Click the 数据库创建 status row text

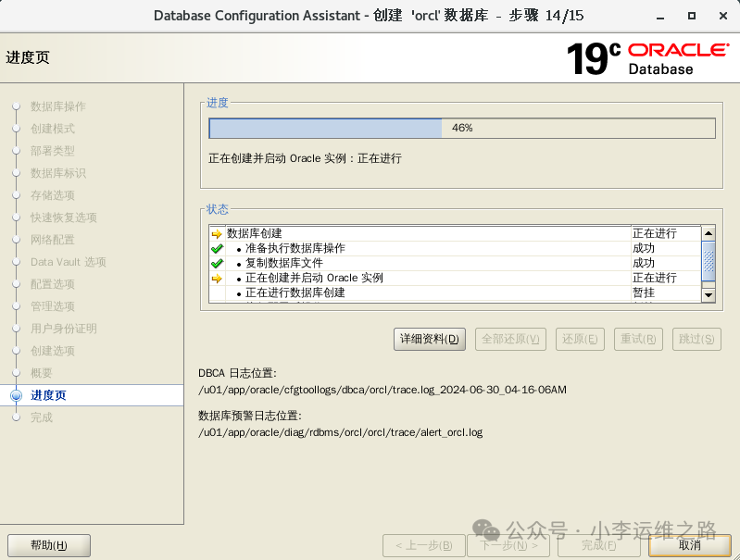point(255,233)
